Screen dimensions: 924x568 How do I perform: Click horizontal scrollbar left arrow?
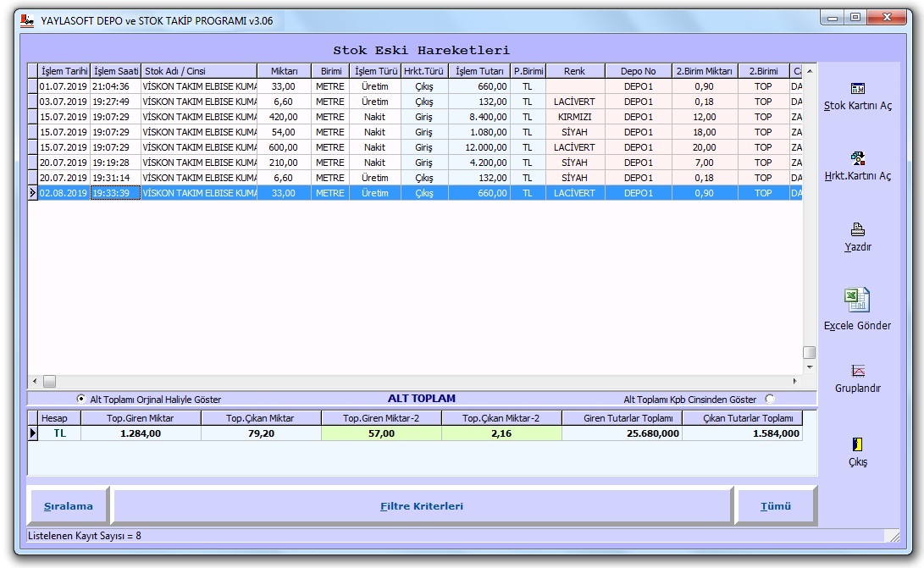35,381
